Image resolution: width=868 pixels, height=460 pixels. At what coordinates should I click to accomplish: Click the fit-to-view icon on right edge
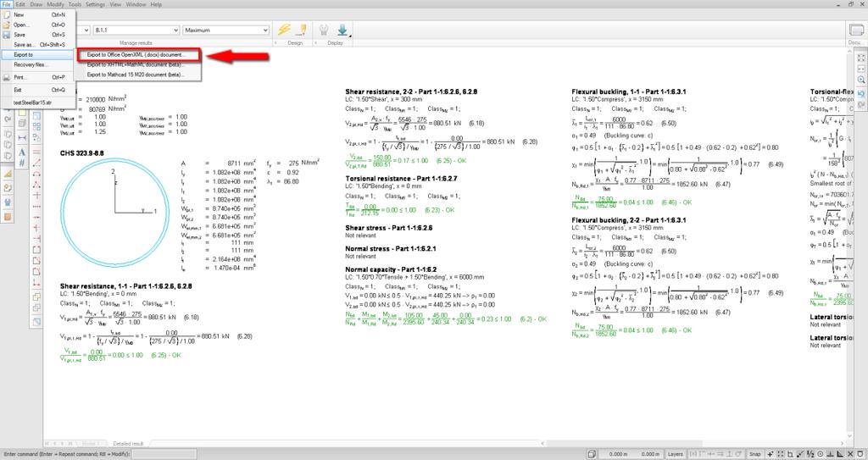861,58
